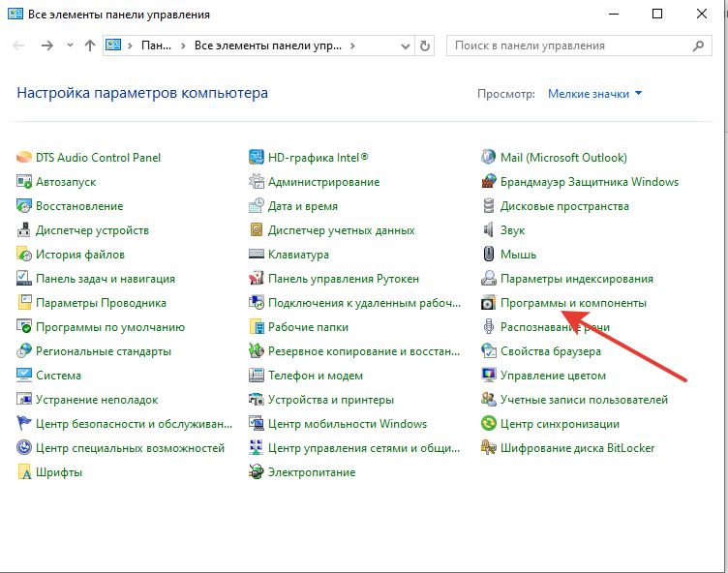Open the Региональные стандарты icon
The width and height of the screenshot is (728, 573).
(23, 350)
